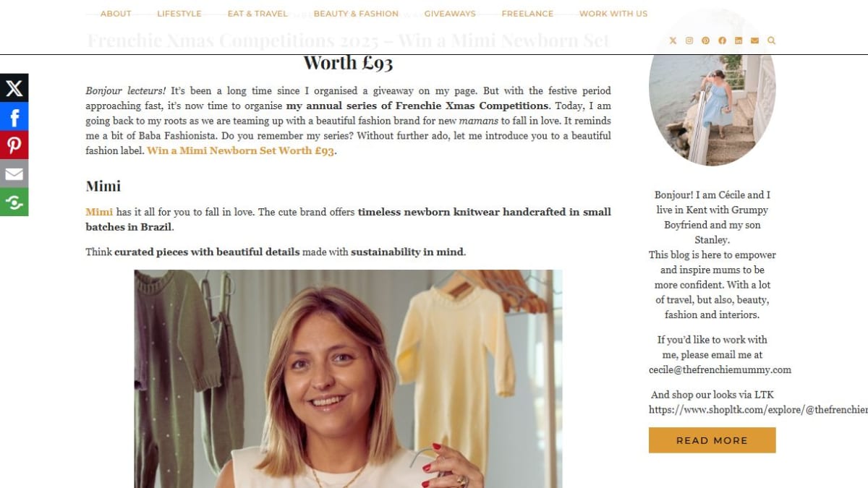The width and height of the screenshot is (868, 488).
Task: Click the header Pinterest icon
Action: point(705,40)
